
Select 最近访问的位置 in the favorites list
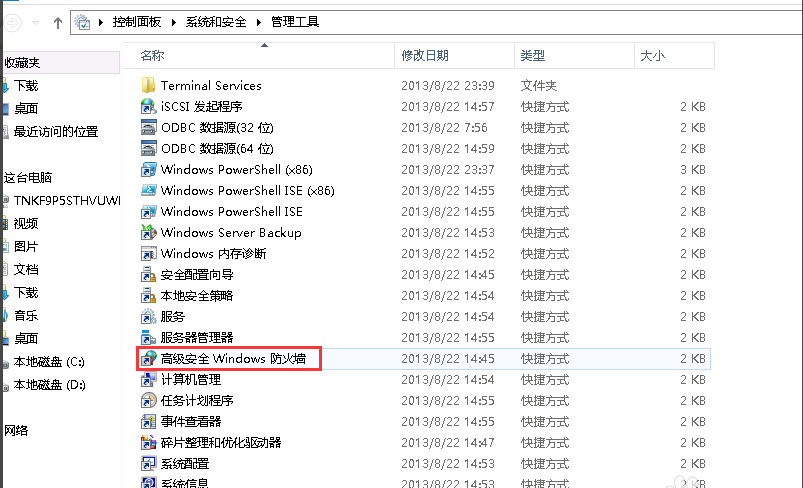[x=55, y=132]
